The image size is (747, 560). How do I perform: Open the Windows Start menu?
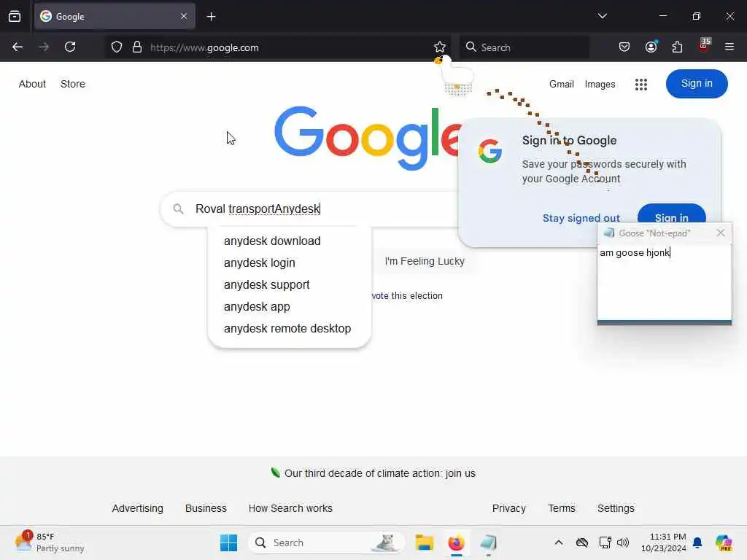pyautogui.click(x=228, y=542)
